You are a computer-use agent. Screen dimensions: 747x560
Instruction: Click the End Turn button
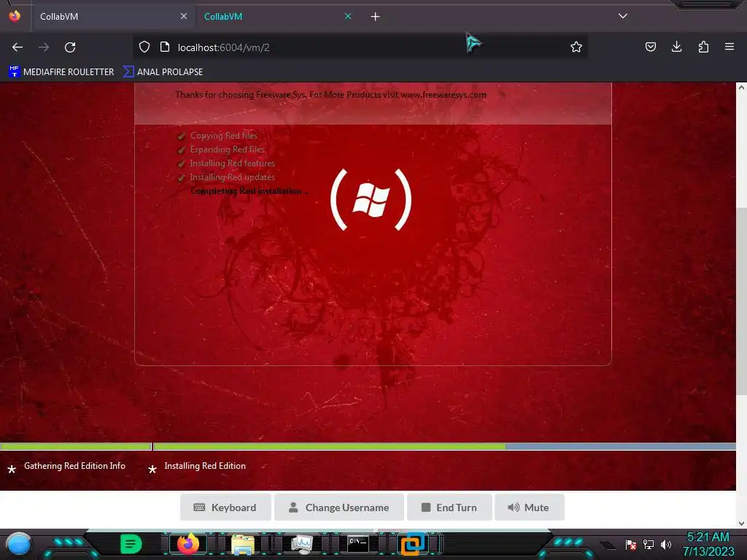pyautogui.click(x=449, y=507)
